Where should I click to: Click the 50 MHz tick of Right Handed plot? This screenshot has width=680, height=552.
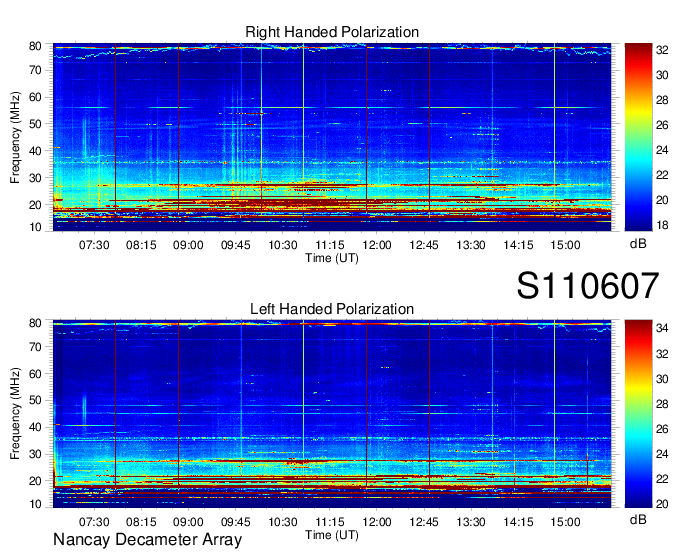pos(35,124)
